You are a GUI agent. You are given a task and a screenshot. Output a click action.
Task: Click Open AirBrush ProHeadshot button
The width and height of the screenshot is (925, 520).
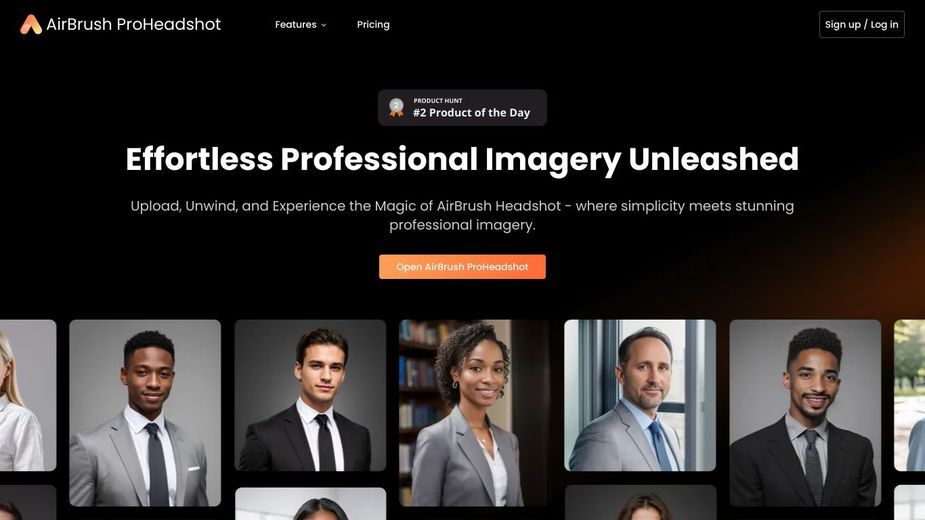(462, 267)
